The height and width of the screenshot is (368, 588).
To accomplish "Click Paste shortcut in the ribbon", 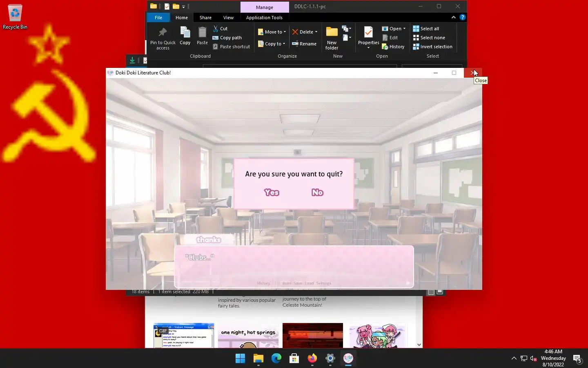I will tap(231, 47).
